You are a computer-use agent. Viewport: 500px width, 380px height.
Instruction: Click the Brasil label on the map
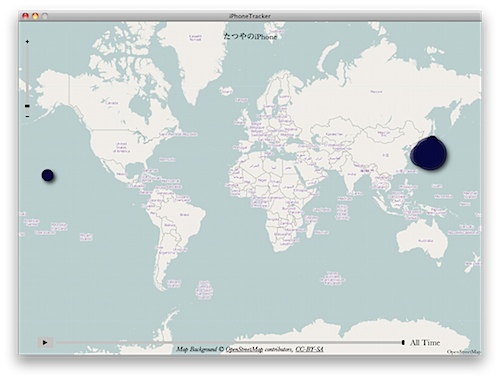pyautogui.click(x=184, y=215)
